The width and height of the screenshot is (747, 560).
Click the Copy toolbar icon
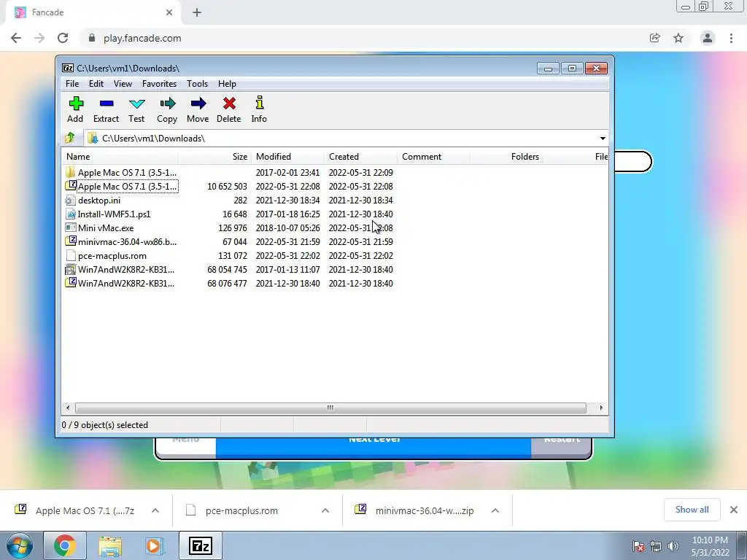(167, 109)
